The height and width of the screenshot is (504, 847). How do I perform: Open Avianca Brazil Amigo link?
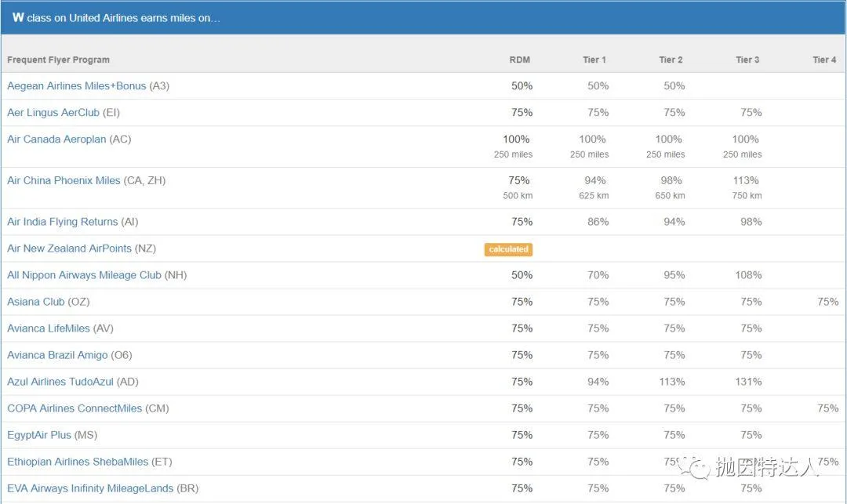pos(57,355)
